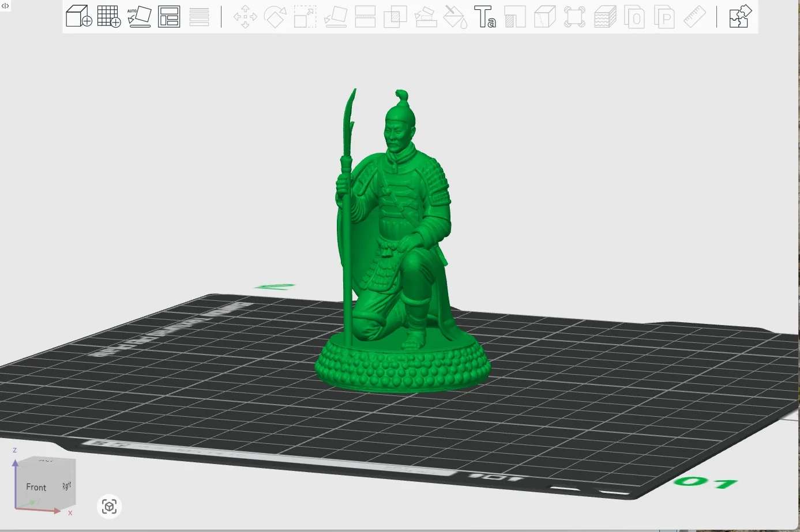Arrange all objects on the plate
The width and height of the screenshot is (800, 532).
(x=169, y=17)
